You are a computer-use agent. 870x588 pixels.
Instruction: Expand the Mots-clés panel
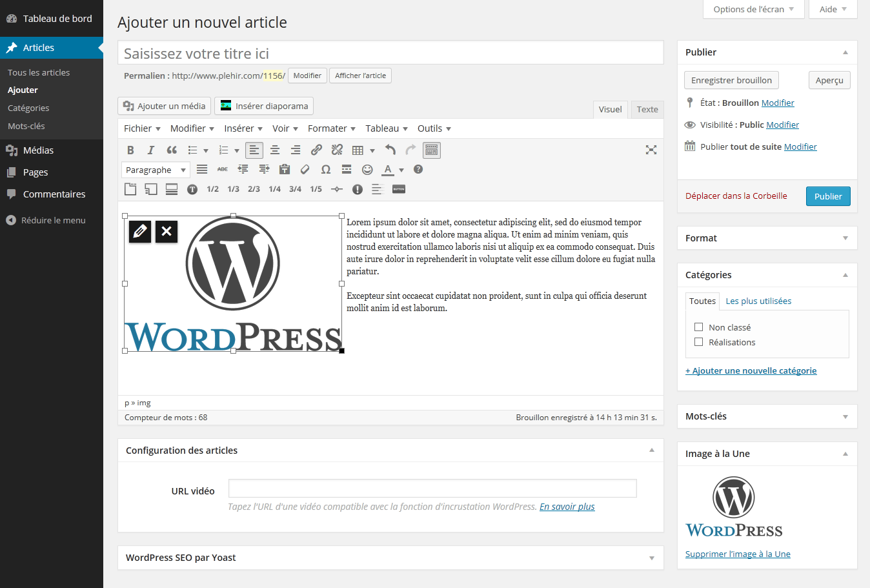845,417
